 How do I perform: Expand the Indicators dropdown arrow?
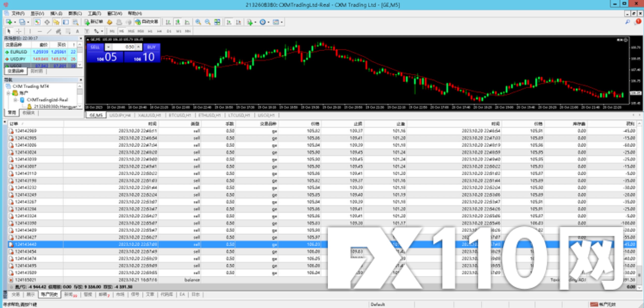255,22
